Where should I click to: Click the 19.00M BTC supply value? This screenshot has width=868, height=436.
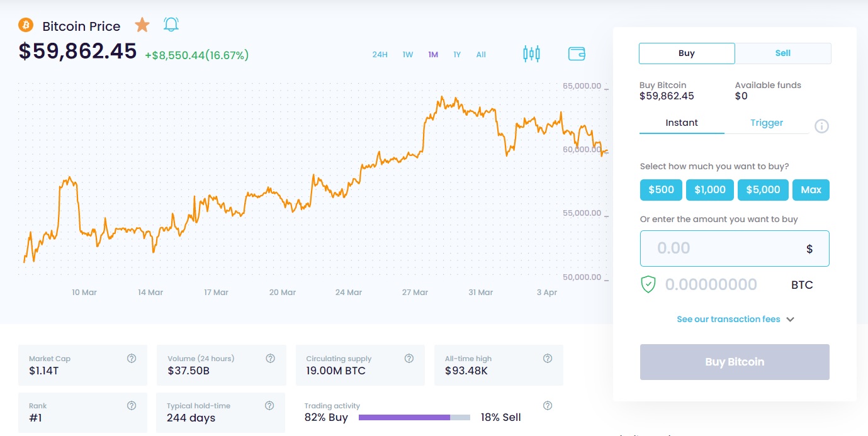tap(335, 371)
